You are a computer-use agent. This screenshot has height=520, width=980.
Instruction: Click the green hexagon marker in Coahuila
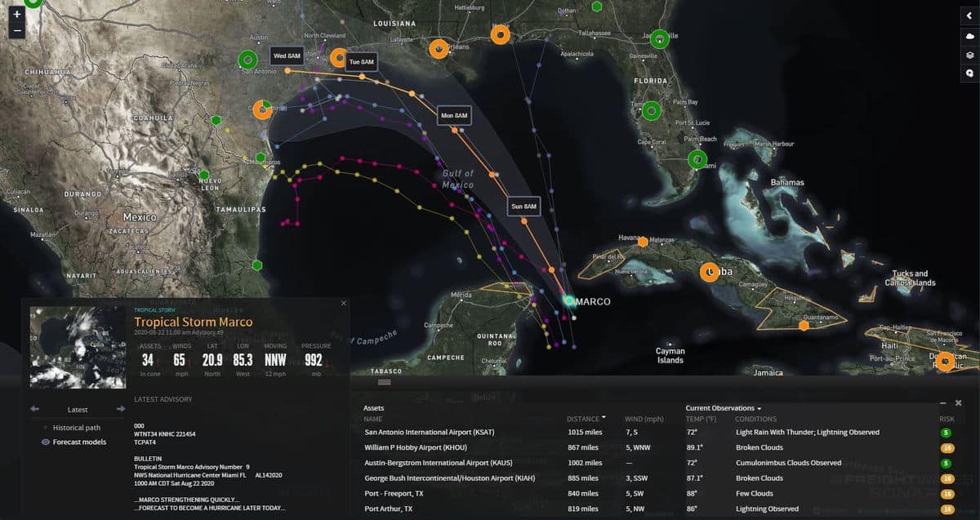216,120
